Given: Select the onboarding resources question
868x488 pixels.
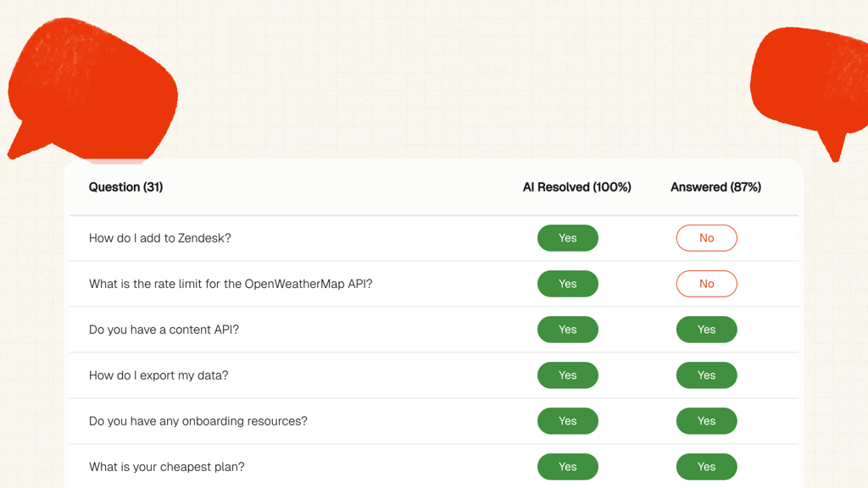Looking at the screenshot, I should (198, 421).
